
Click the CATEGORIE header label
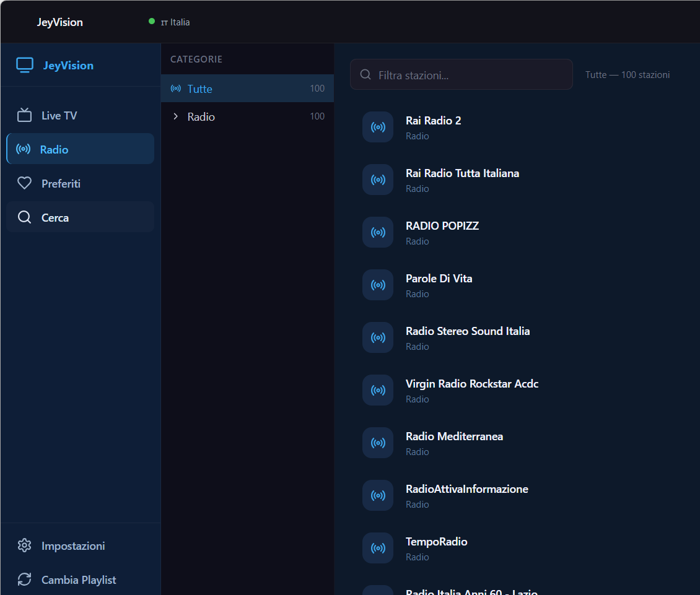click(x=196, y=59)
